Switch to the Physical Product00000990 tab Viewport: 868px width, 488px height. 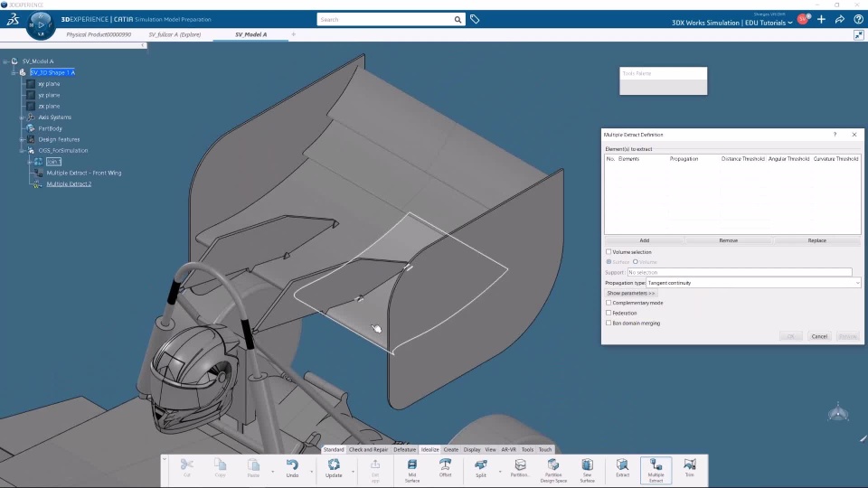pyautogui.click(x=99, y=34)
